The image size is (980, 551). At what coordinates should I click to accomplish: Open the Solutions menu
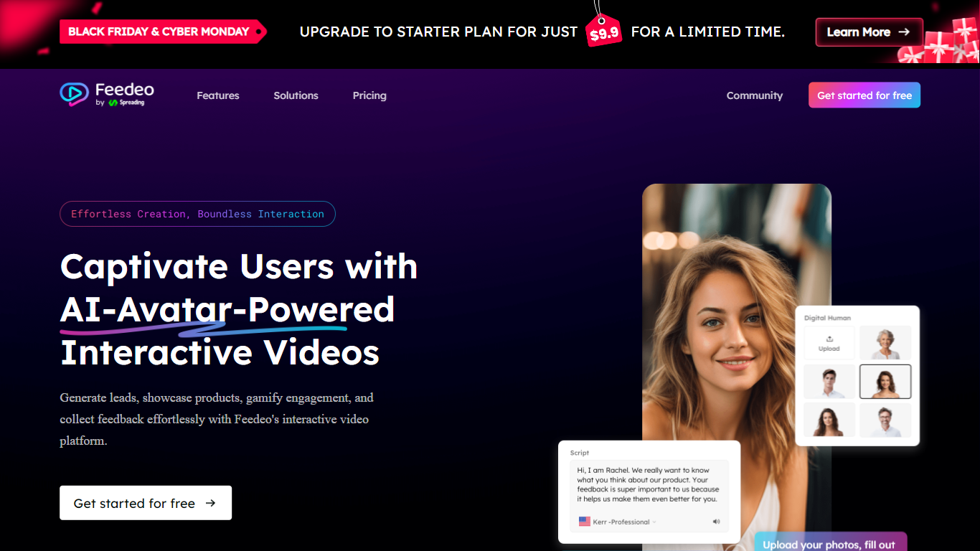pos(296,95)
